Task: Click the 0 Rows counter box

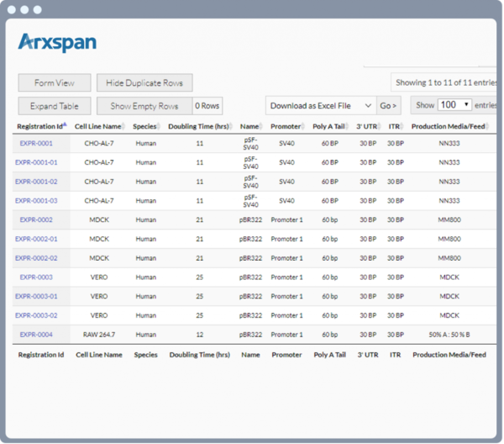Action: (207, 106)
